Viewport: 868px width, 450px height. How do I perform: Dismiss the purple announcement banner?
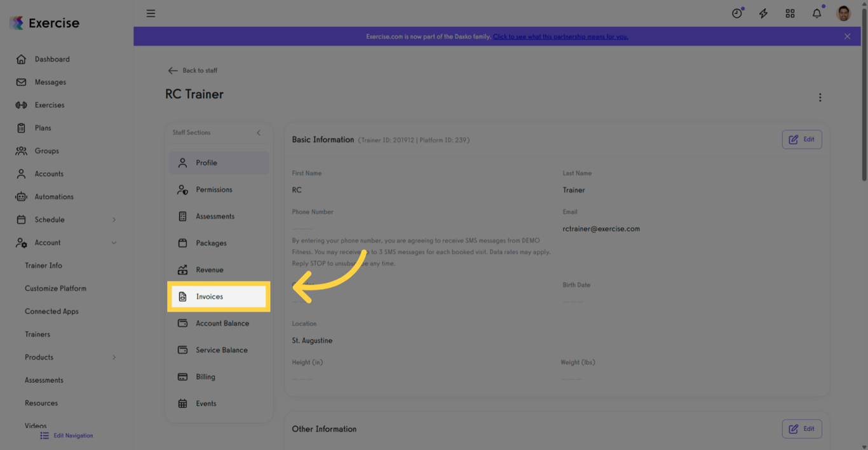847,36
